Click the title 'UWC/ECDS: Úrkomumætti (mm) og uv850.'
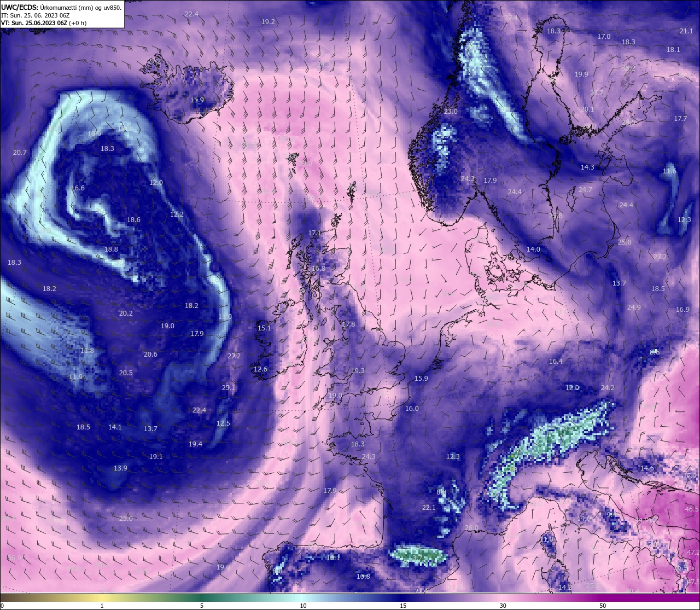This screenshot has width=700, height=610. pyautogui.click(x=61, y=8)
